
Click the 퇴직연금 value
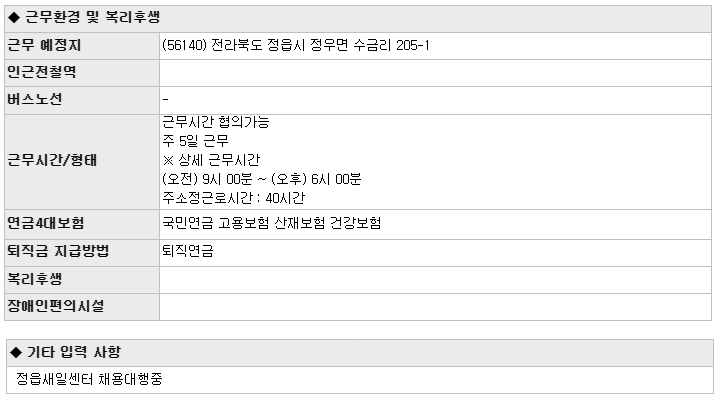point(188,251)
